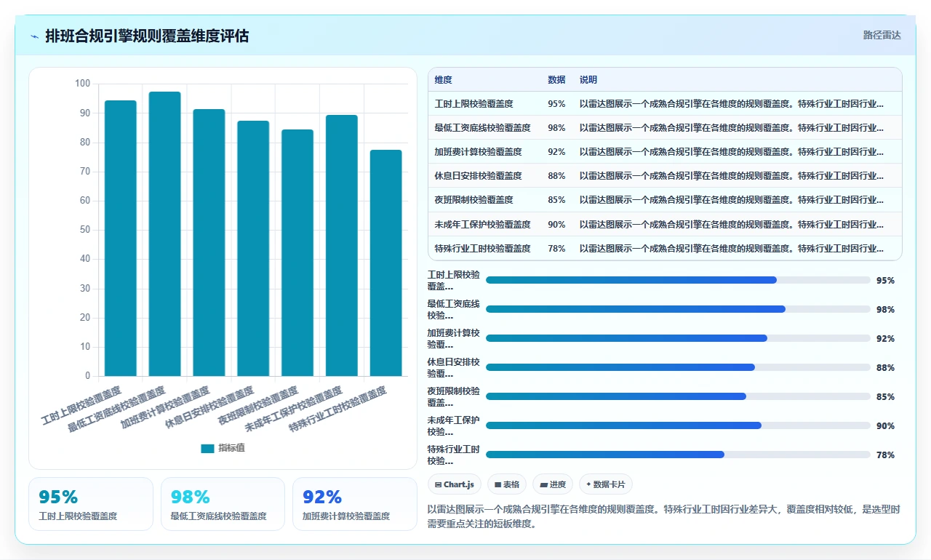This screenshot has height=560, width=931.
Task: Click the shortest bar for 特殊行业工时校验覆盖度
Action: point(386,263)
